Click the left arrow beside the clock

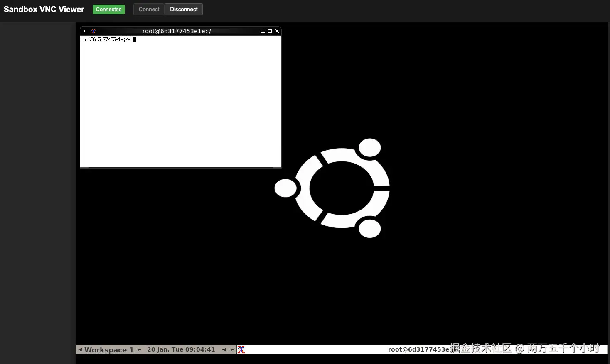pos(224,349)
